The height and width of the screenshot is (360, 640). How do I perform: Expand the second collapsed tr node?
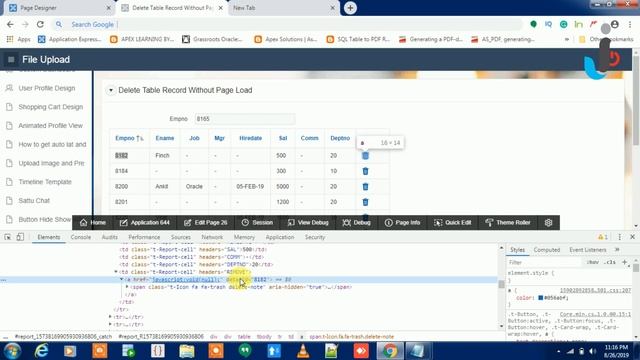110,324
